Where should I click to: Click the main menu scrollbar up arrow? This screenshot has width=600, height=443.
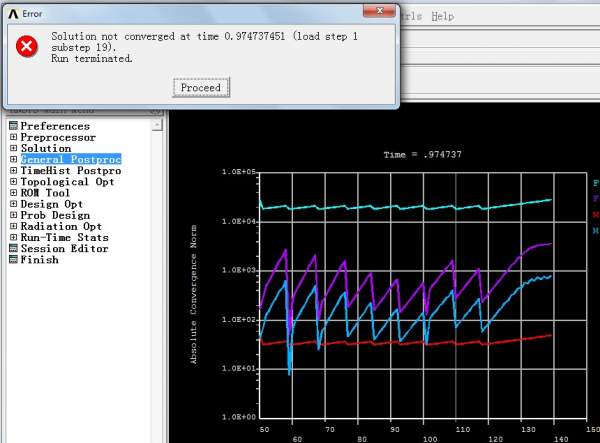coord(158,126)
